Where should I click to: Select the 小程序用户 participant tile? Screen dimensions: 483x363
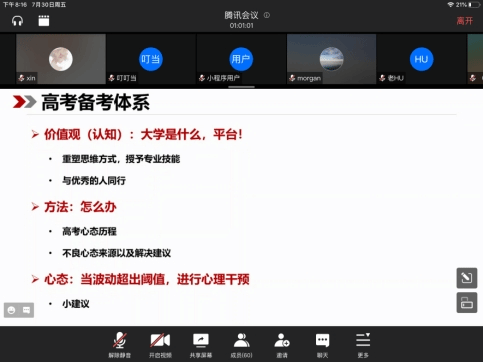coord(241,59)
